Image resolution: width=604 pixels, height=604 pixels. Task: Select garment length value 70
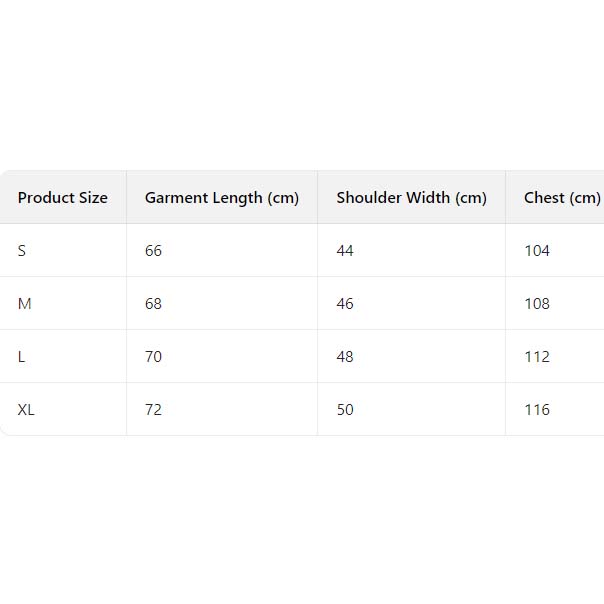(x=153, y=357)
